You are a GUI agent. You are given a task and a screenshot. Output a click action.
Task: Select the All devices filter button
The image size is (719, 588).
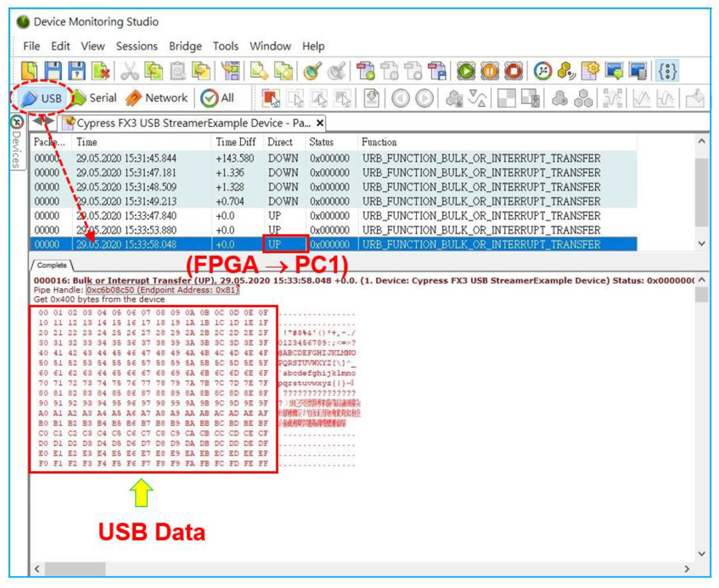coord(217,98)
